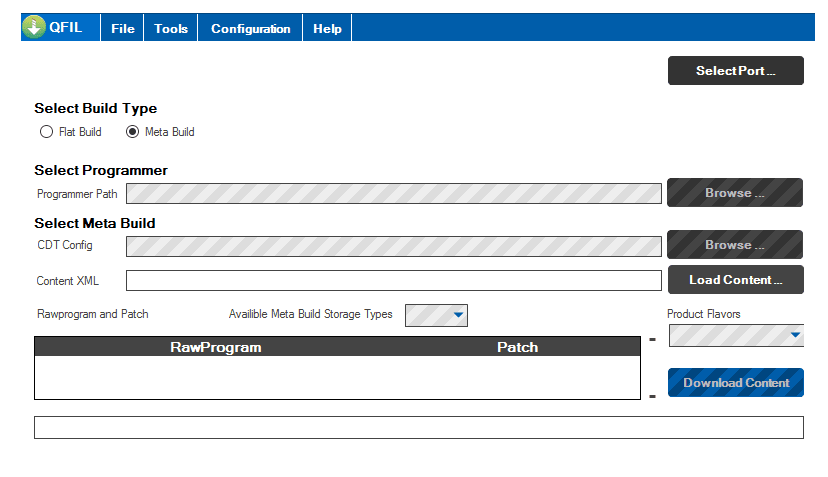Click the Load Content button
Image resolution: width=828 pixels, height=477 pixels.
tap(736, 279)
